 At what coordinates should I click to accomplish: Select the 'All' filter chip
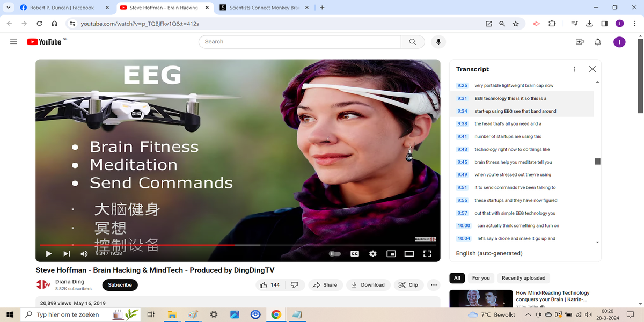(457, 278)
